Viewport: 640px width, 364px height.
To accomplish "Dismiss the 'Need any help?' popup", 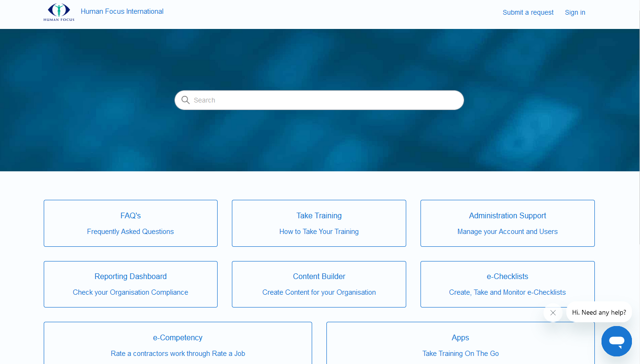I will pos(553,313).
